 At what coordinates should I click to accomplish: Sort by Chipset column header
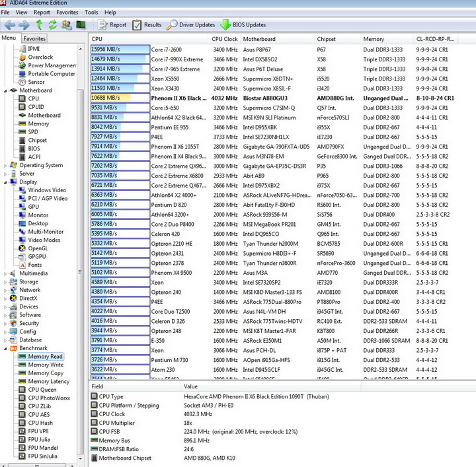(337, 39)
